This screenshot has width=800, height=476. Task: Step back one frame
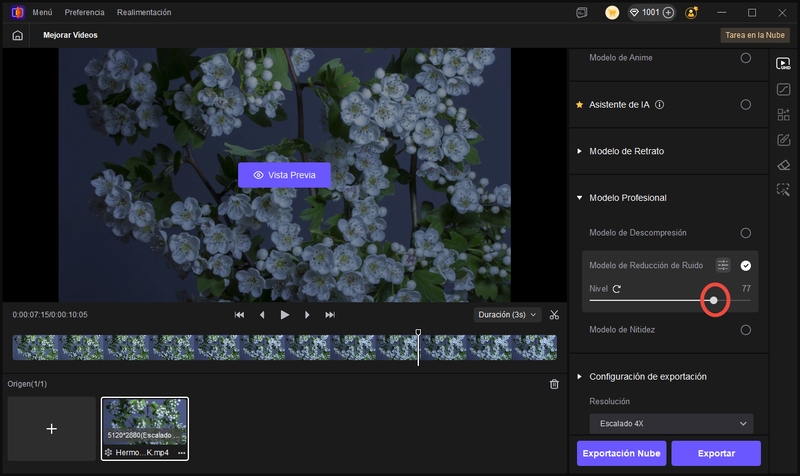pyautogui.click(x=262, y=315)
